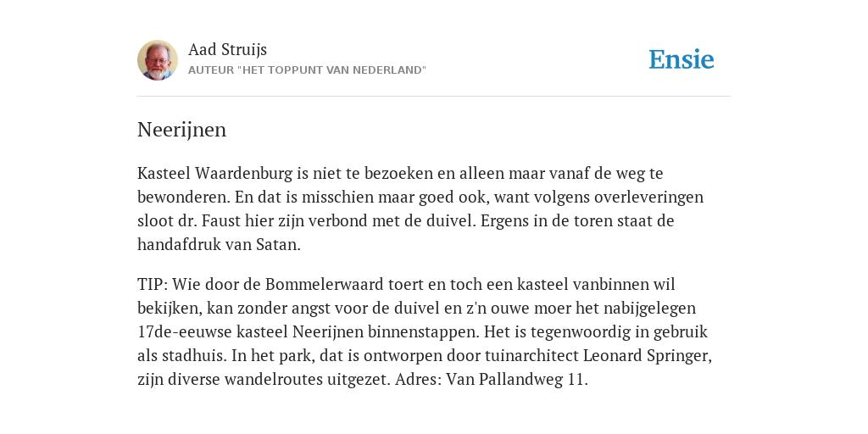Click Aad Struijs' profile photo
Screen dimensions: 868x434
[x=158, y=60]
